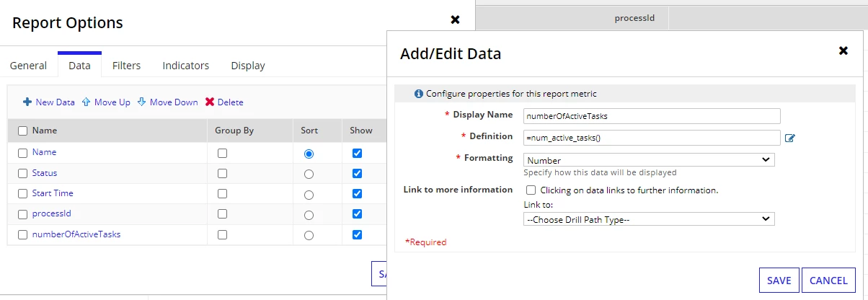Uncheck Show for the Status row
Screen dimensions: 868x300
(x=357, y=174)
